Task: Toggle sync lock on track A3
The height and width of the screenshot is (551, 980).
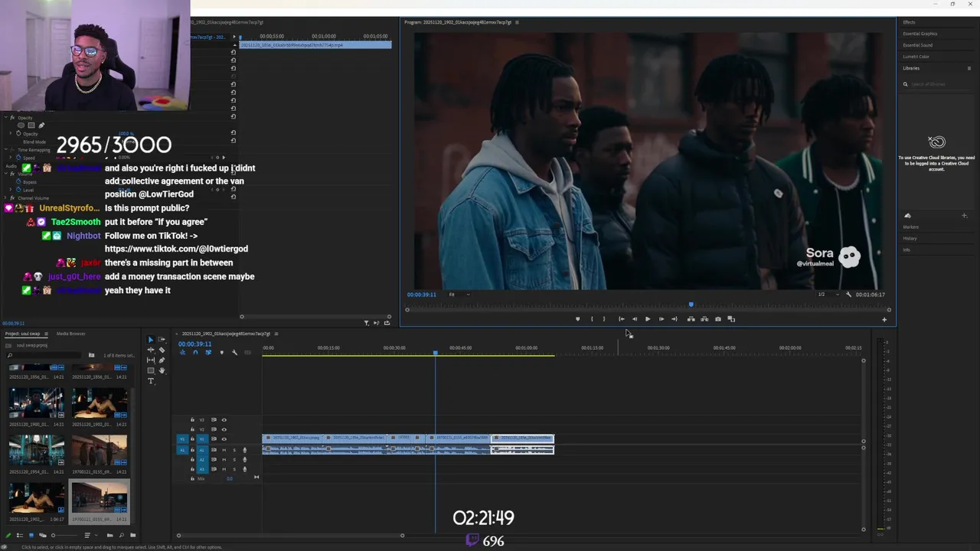Action: 214,469
